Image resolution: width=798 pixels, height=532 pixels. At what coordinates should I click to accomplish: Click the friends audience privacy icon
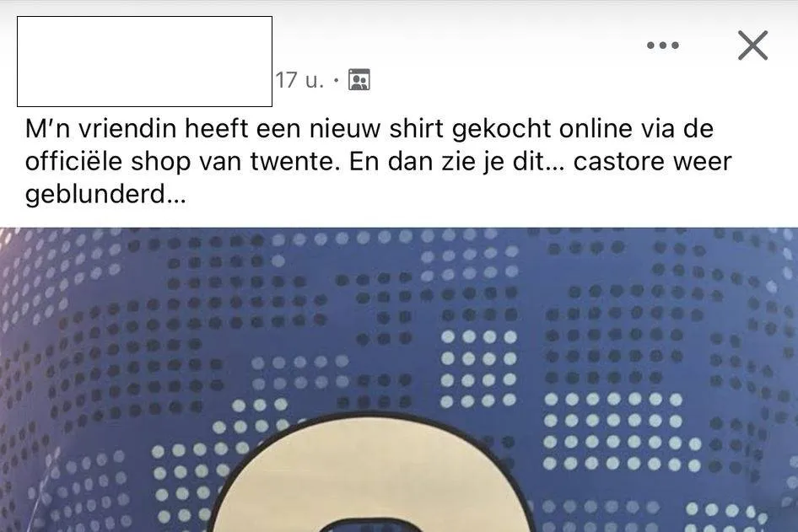[x=359, y=80]
